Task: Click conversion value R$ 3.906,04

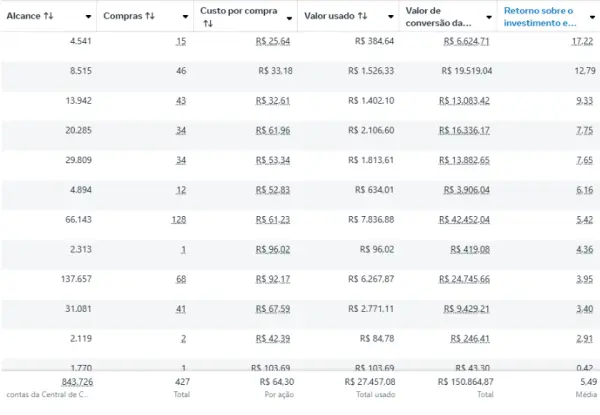Action: click(x=466, y=190)
